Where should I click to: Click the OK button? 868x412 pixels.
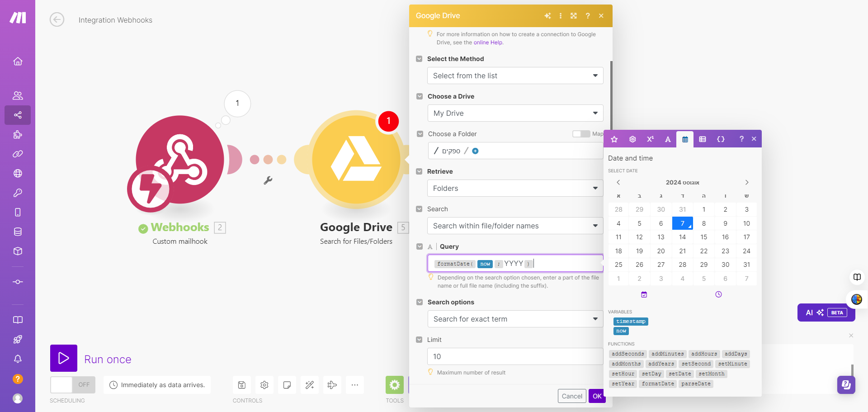click(x=597, y=396)
